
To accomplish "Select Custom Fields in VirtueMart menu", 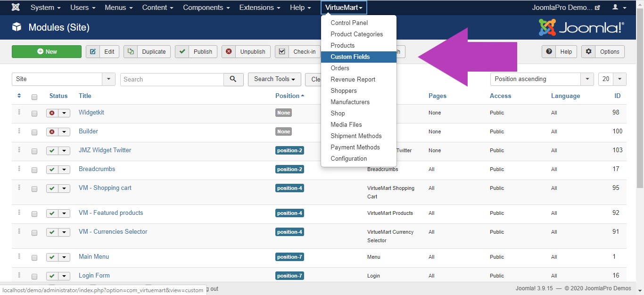I will [x=350, y=57].
